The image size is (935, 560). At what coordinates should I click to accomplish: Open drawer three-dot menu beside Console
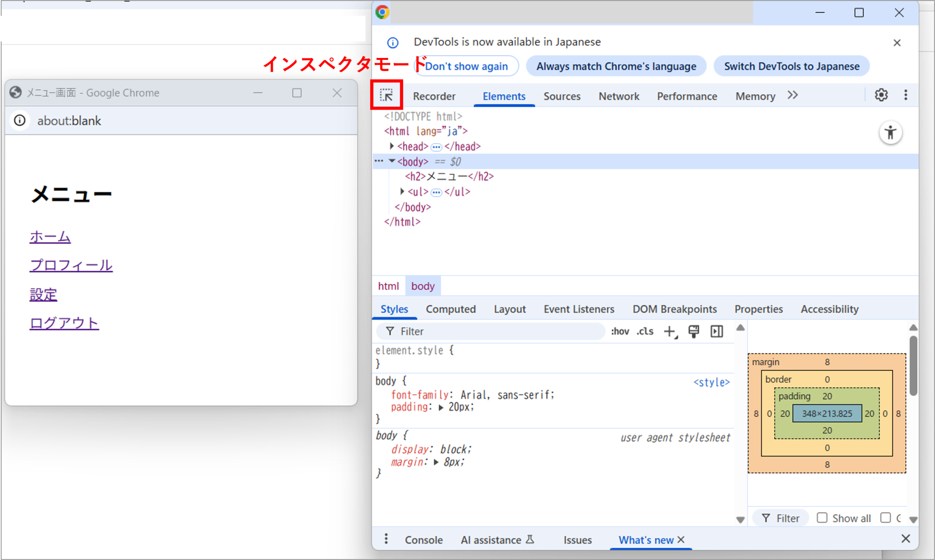(386, 539)
